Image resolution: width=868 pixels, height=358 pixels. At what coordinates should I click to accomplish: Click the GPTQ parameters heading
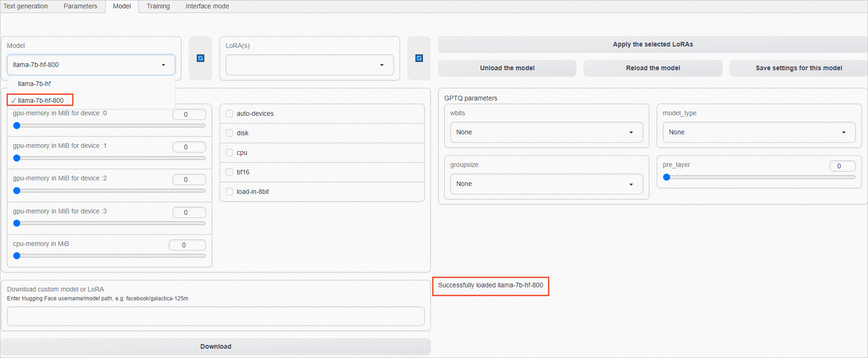(x=471, y=98)
